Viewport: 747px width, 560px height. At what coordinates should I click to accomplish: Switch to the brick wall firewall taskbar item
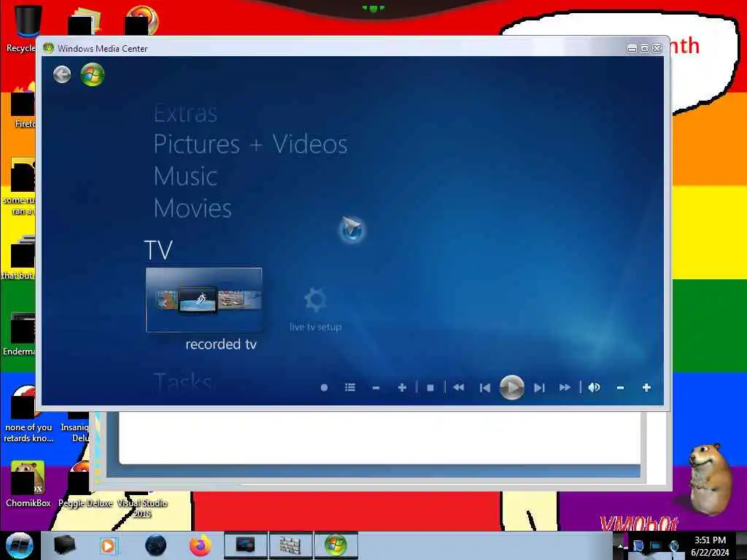coord(290,545)
